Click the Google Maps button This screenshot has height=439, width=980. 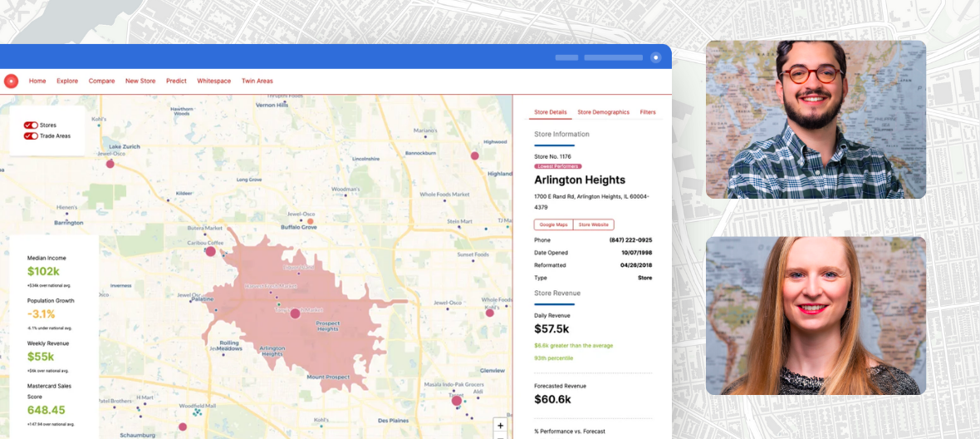click(x=553, y=224)
